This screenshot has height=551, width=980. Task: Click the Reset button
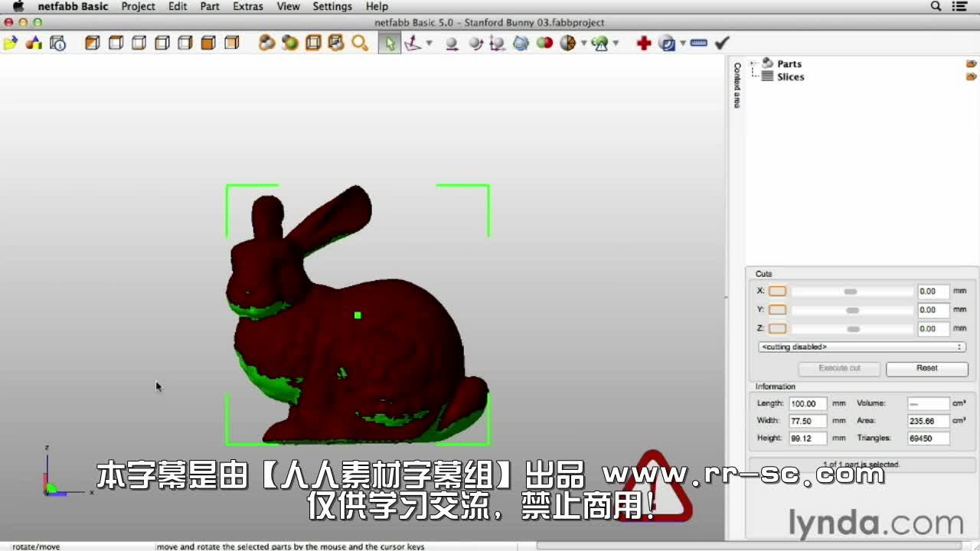coord(926,368)
